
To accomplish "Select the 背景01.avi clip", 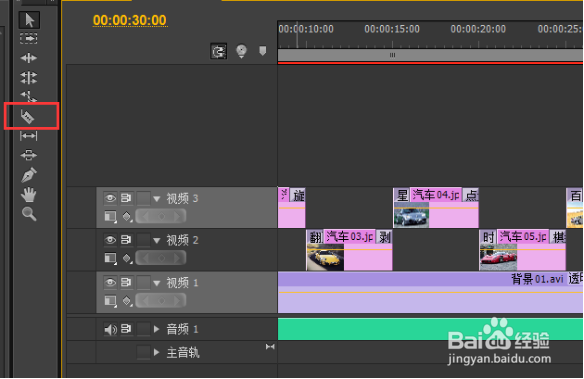I will point(431,292).
